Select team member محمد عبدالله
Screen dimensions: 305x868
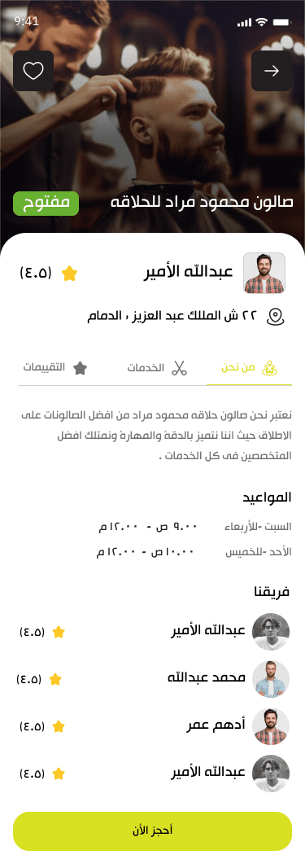(153, 678)
